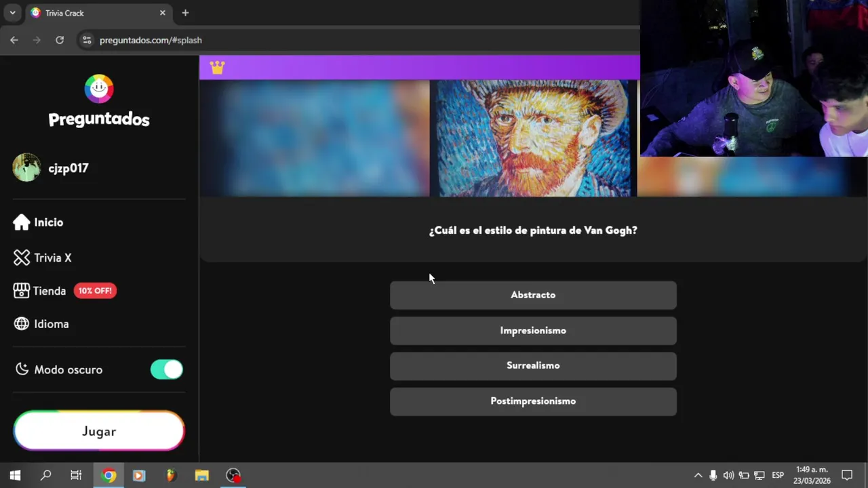Open Windows taskbar search

click(45, 475)
